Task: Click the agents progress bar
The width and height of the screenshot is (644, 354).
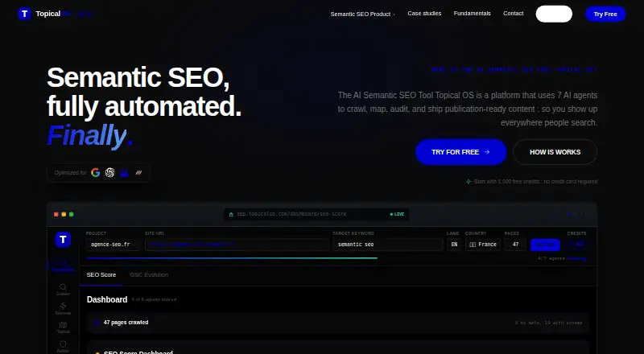Action: tap(232, 258)
